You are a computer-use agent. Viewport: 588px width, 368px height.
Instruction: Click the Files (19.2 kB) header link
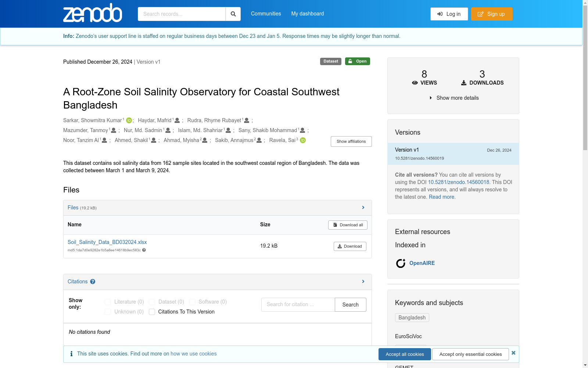point(82,208)
